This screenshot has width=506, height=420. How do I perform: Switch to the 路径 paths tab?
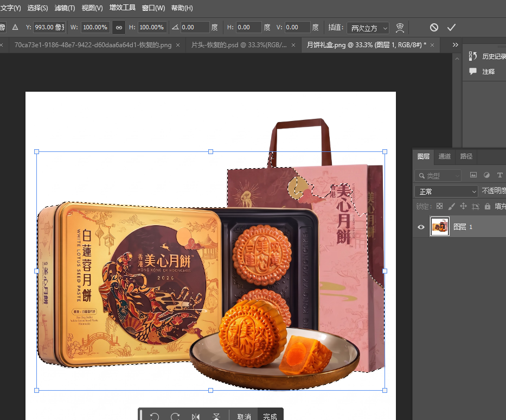pos(466,157)
